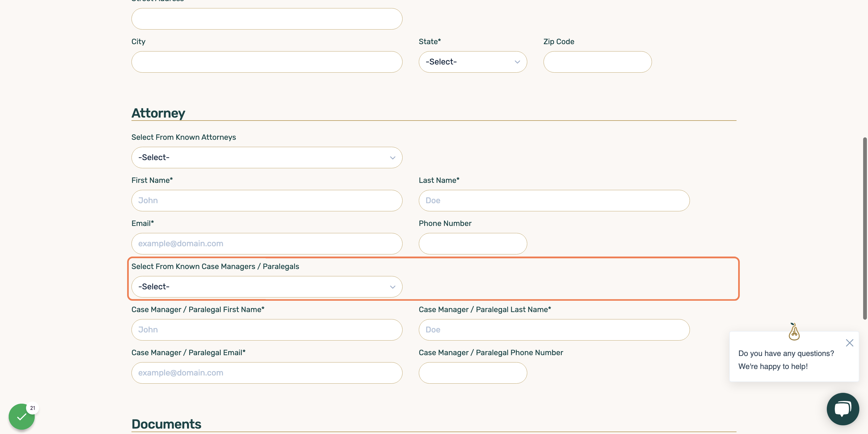Click the City input field

pos(267,62)
